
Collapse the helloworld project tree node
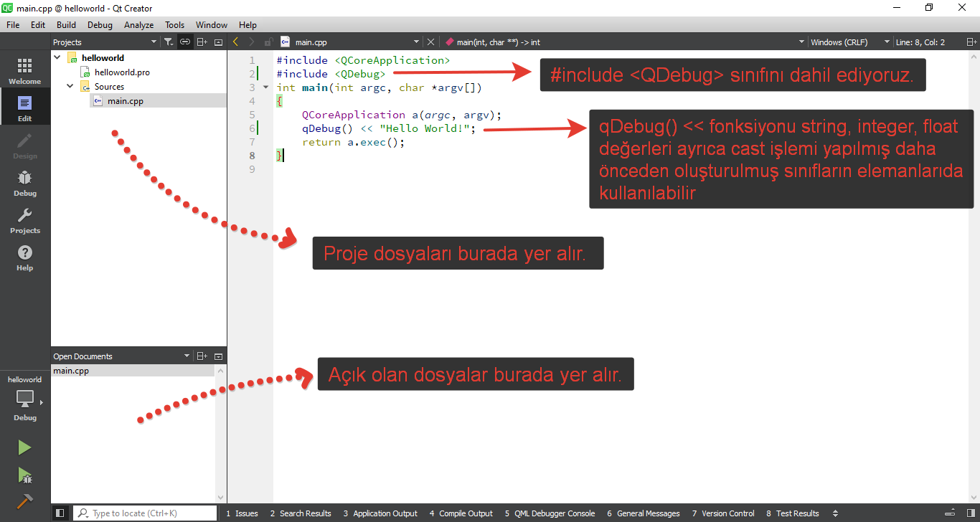(x=57, y=58)
